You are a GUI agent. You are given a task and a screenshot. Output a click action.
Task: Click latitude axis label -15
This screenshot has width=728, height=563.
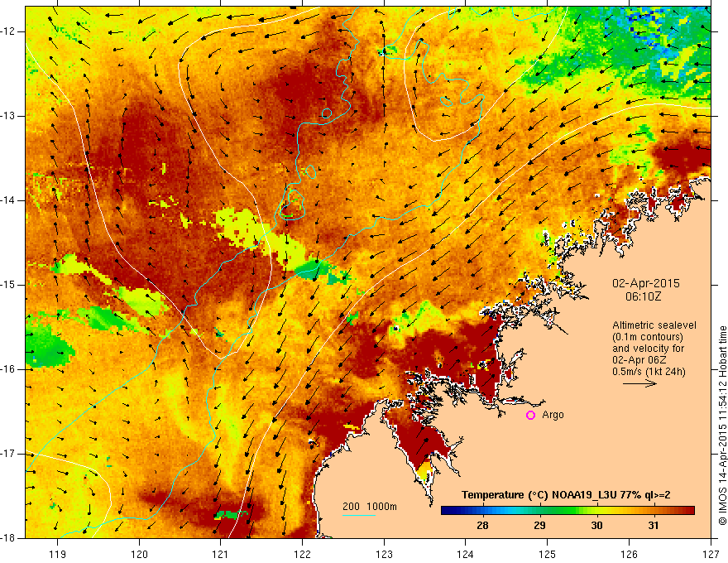pos(8,285)
